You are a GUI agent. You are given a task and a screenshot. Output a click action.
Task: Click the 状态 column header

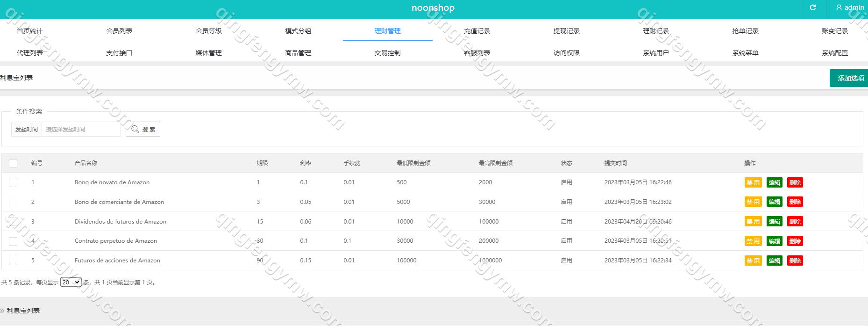(566, 163)
